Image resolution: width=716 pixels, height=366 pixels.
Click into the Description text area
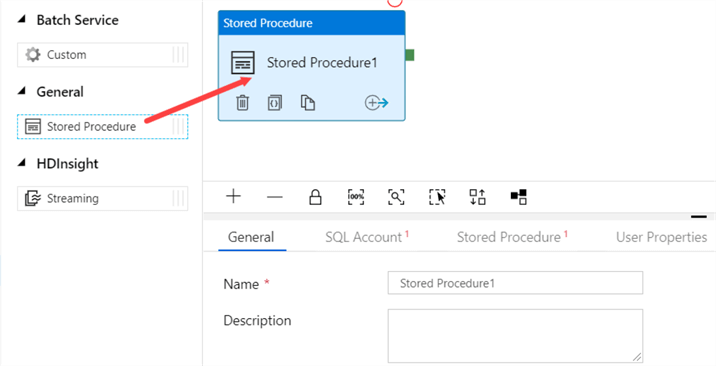[515, 336]
